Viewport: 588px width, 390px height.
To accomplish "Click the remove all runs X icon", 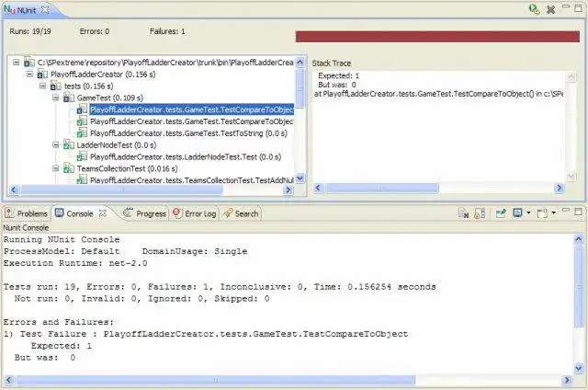I will point(550,10).
